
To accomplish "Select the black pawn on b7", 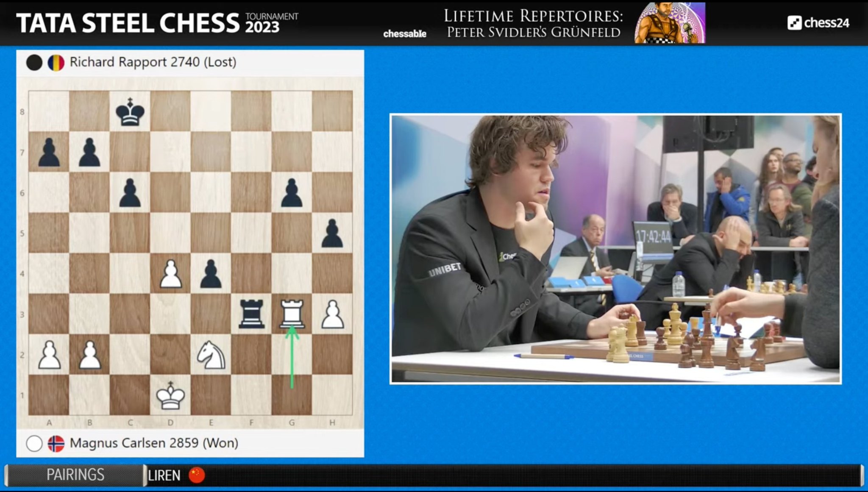I will (89, 152).
